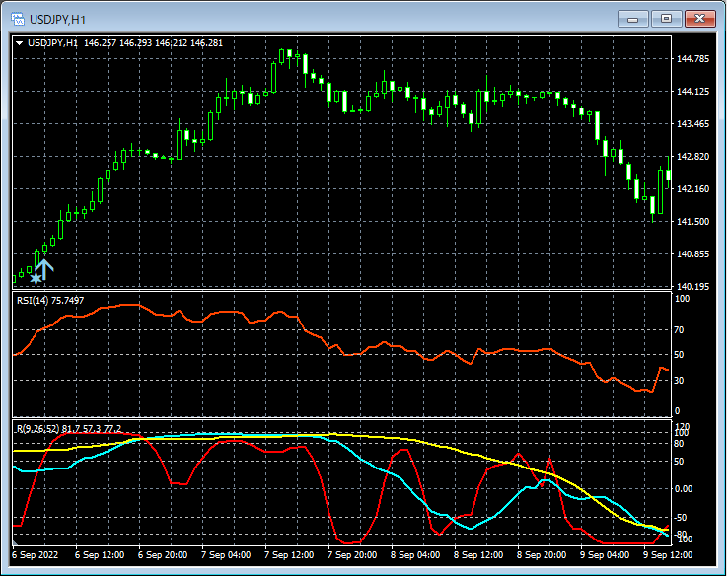Click the blue up arrow signal marker
The image size is (728, 576).
(44, 269)
